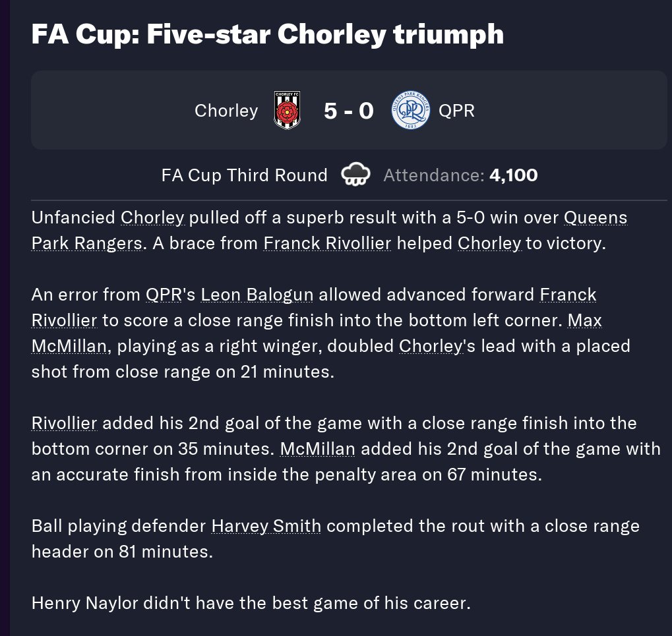Click the Max link before 'McMillan, playing'
Screen dimensions: 672x636
pos(584,320)
